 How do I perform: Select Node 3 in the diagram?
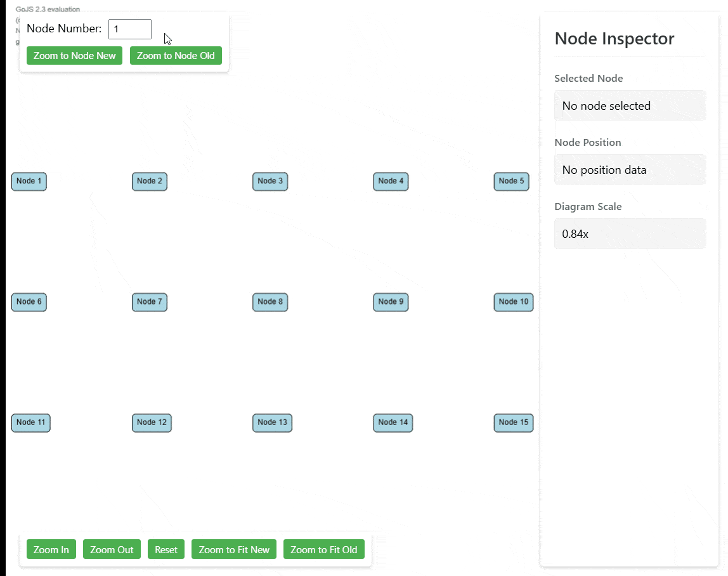(270, 181)
